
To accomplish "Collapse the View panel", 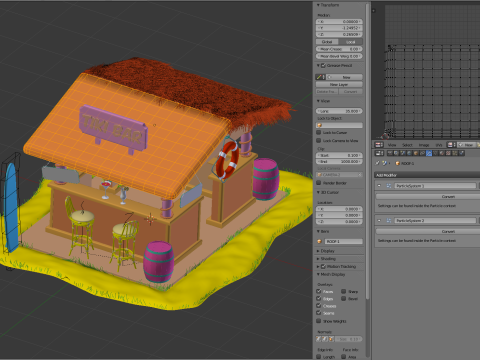I will tap(318, 101).
